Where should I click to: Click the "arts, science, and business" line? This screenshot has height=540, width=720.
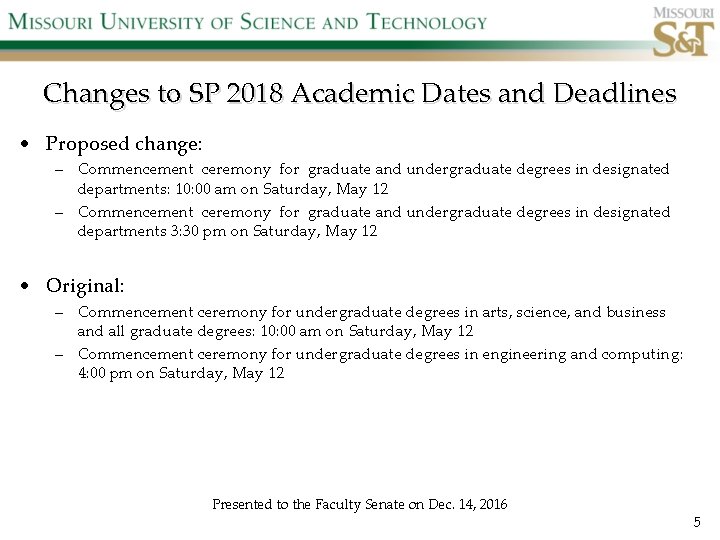pyautogui.click(x=371, y=312)
